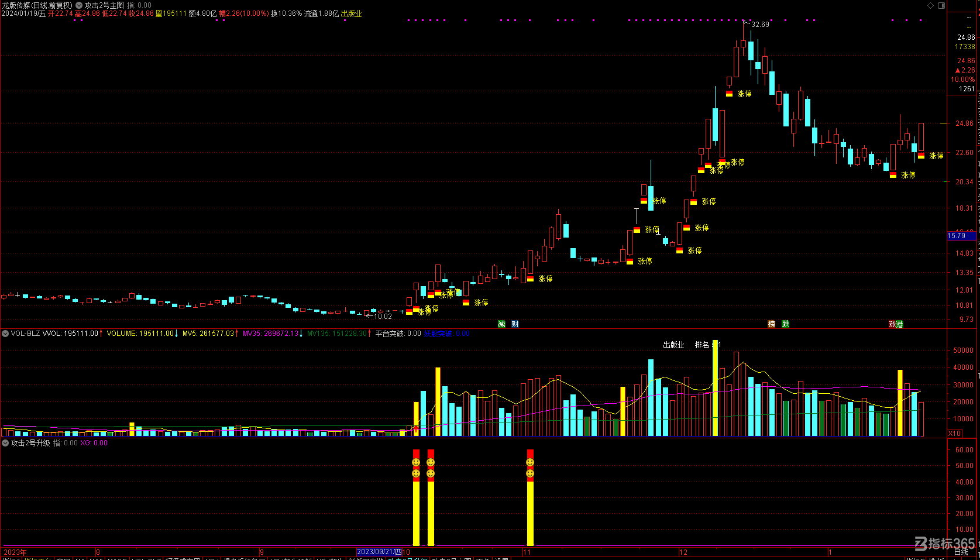
Task: Click the ▲2.26 change in the right panel
Action: (x=965, y=70)
